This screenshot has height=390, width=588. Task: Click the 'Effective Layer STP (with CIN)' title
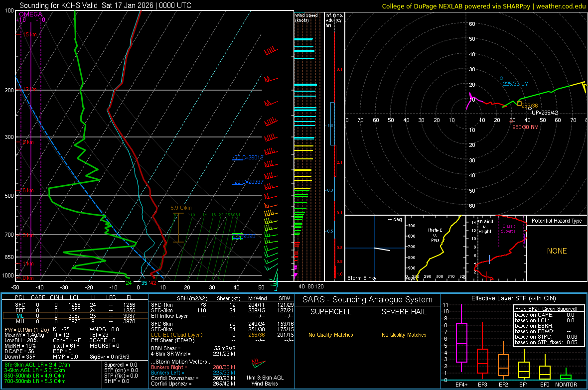[x=513, y=298]
